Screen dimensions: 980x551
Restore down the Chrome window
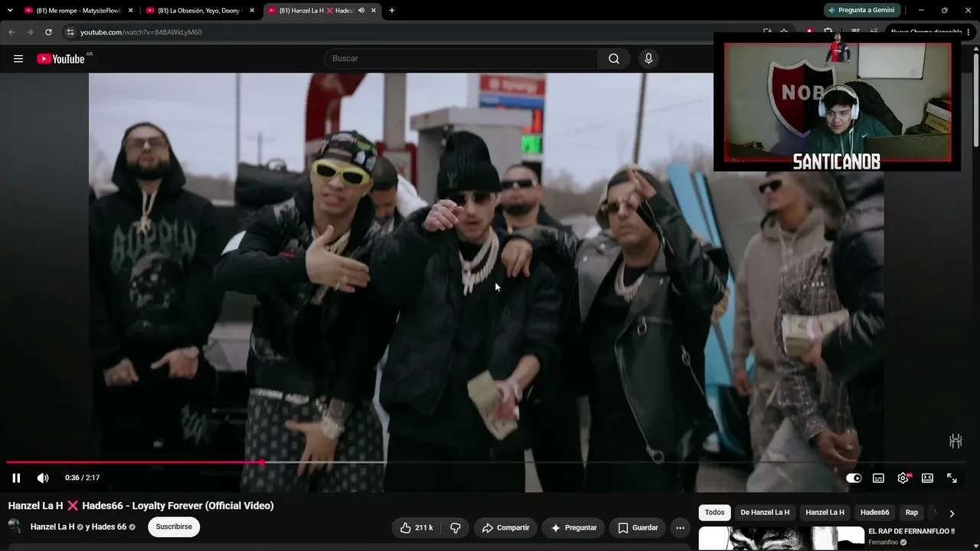click(x=944, y=11)
